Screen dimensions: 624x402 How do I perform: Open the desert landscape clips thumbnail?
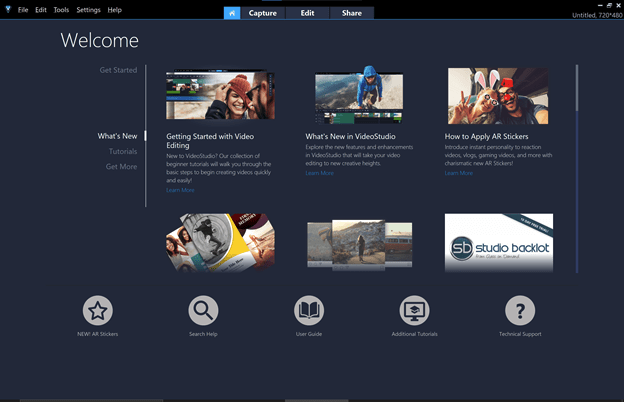coord(359,244)
